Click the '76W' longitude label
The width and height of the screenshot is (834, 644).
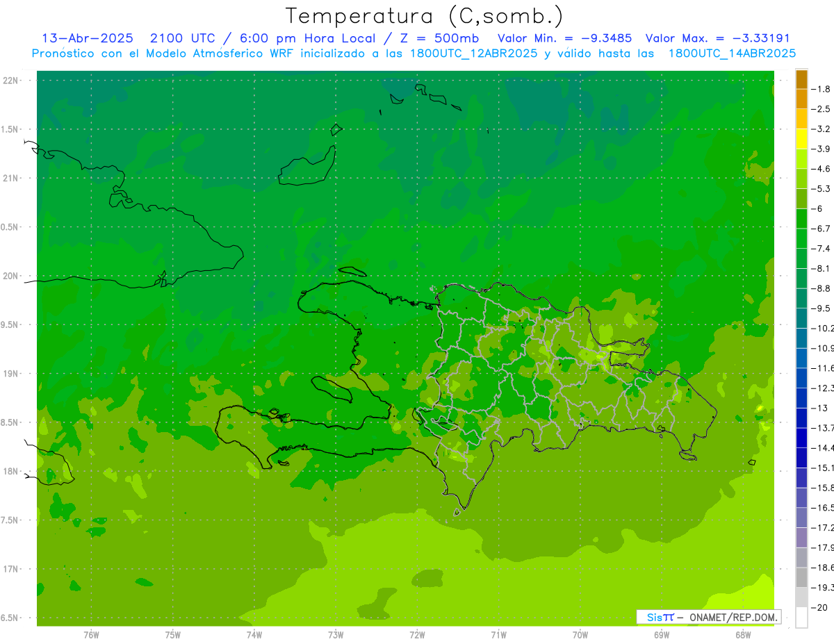tap(91, 635)
